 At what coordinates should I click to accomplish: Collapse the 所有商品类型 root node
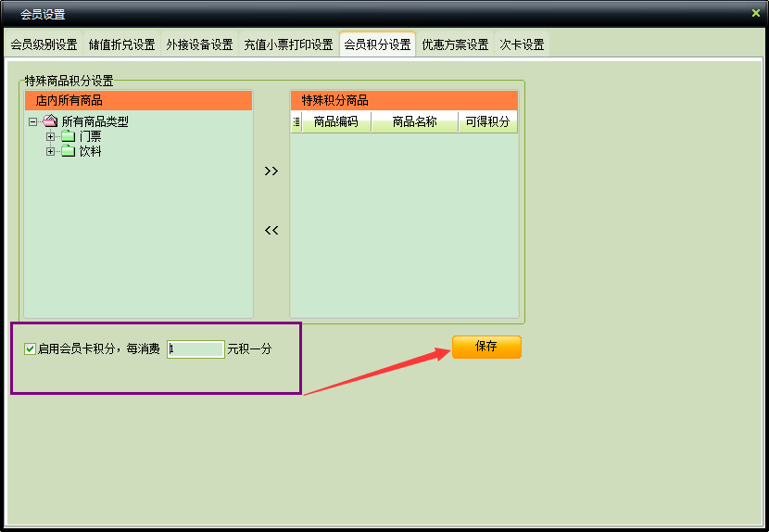tap(32, 121)
